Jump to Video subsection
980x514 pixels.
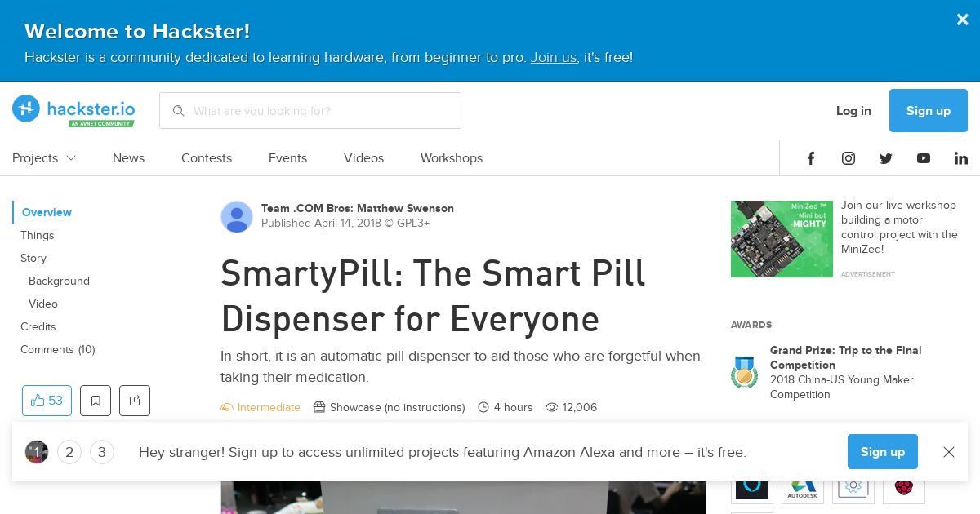pyautogui.click(x=43, y=304)
